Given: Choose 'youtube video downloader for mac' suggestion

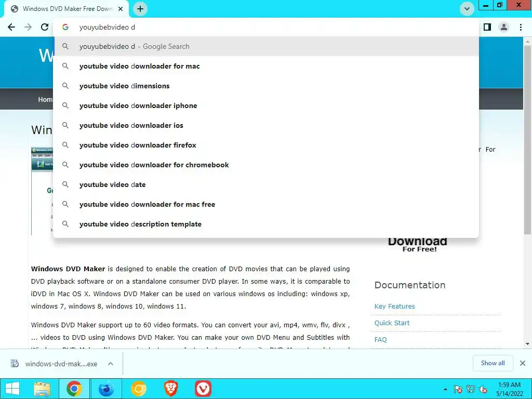Looking at the screenshot, I should [267, 66].
